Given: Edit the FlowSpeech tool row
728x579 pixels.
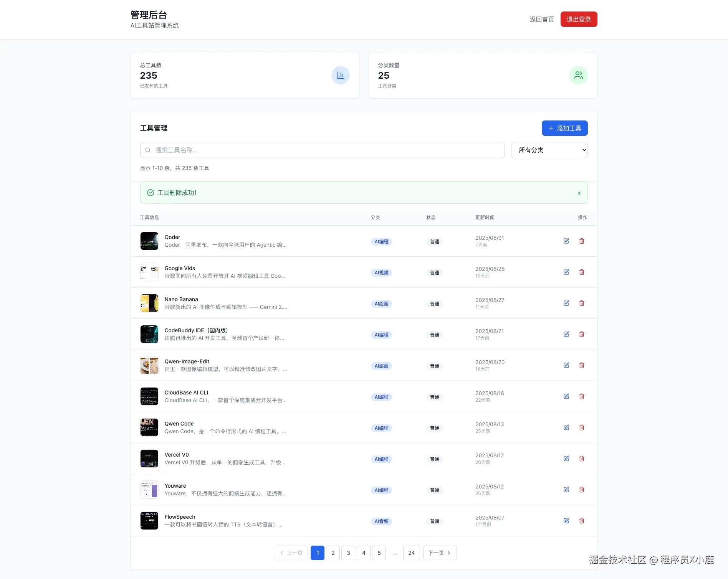Looking at the screenshot, I should pyautogui.click(x=566, y=521).
